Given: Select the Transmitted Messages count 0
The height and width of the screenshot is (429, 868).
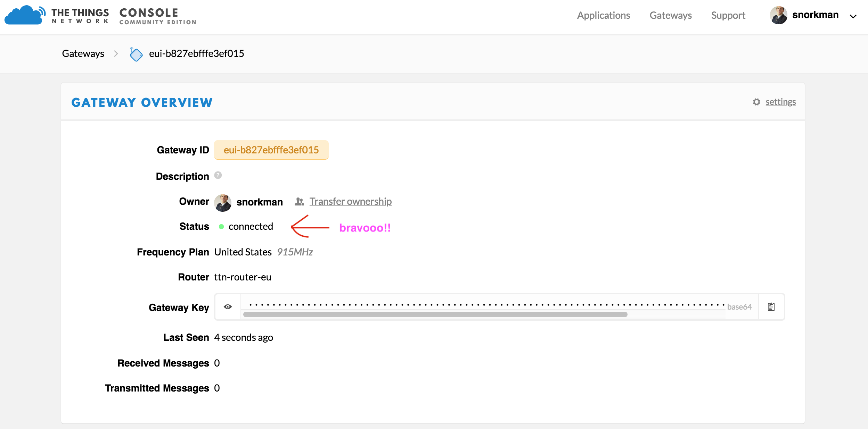Looking at the screenshot, I should click(x=217, y=388).
